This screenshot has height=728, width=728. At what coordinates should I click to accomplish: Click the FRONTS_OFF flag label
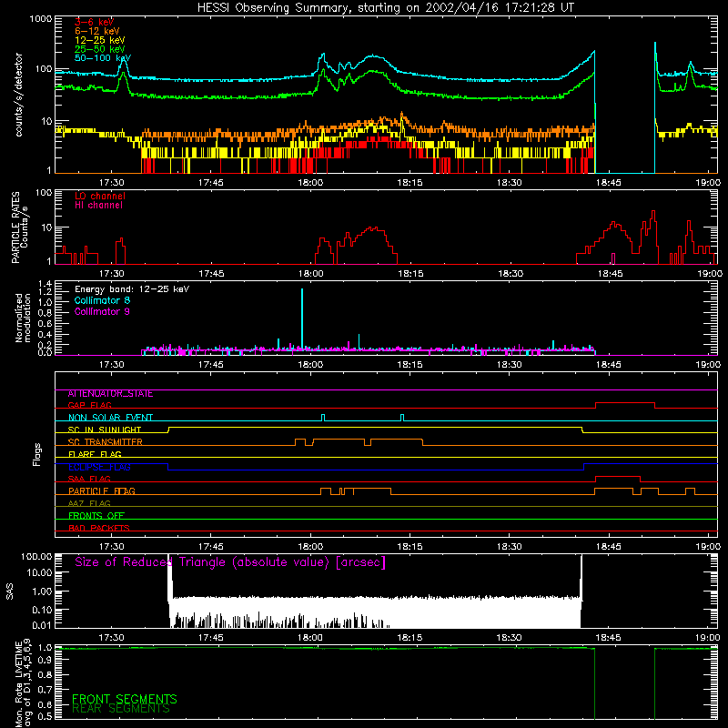tap(96, 516)
